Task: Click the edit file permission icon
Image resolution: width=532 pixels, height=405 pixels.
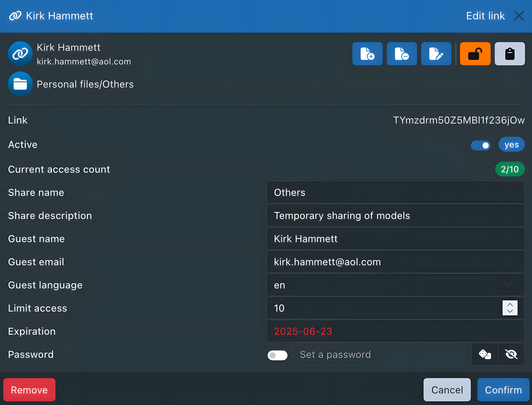Action: [436, 54]
